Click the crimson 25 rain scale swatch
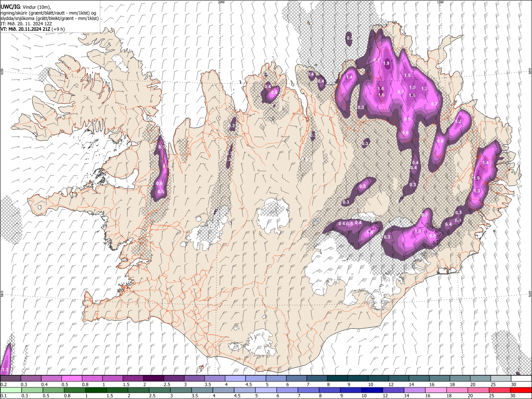Screen dimensions: 532x399 (499, 390)
